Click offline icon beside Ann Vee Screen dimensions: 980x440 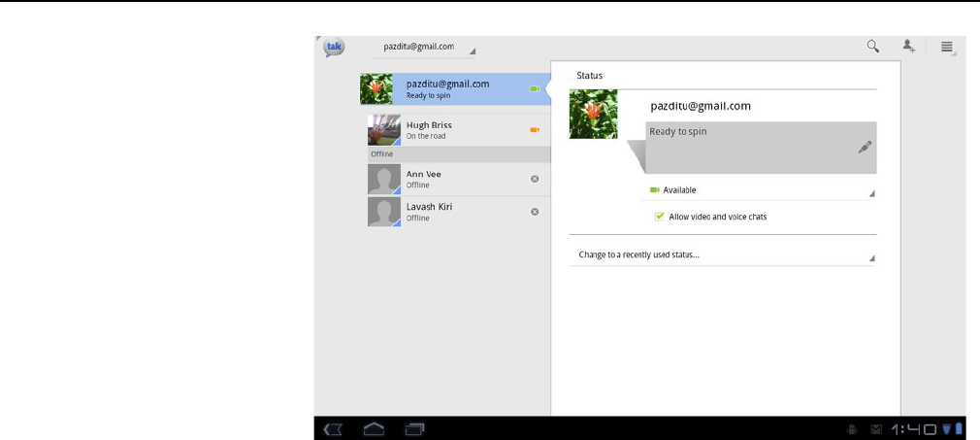click(x=535, y=179)
